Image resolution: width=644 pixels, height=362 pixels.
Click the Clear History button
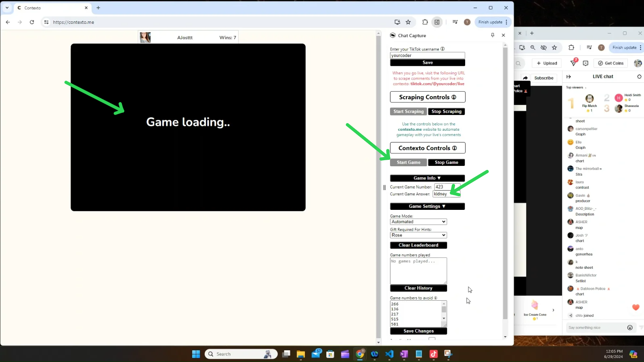point(418,288)
